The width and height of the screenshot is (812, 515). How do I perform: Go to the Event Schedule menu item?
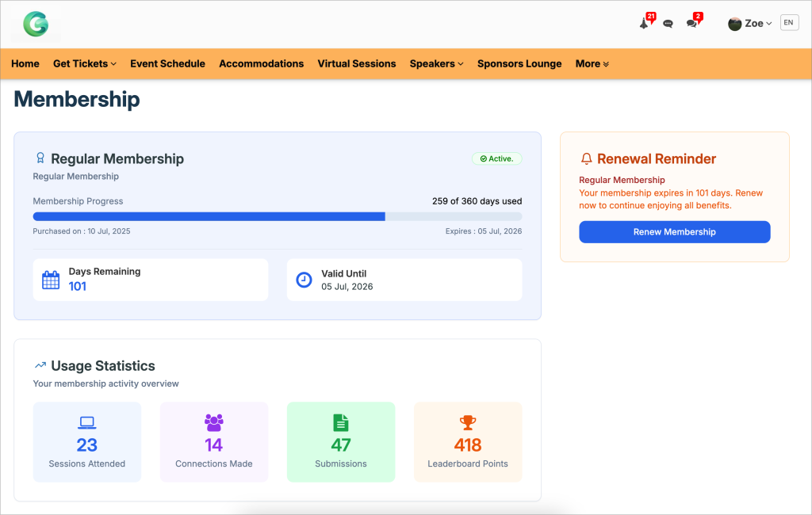point(167,63)
